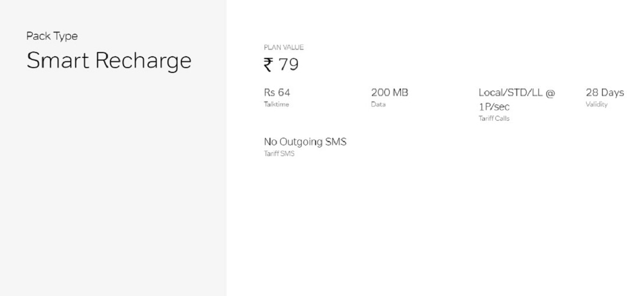Screen dimensions: 644x296
Task: Select the Data caption
Action: [x=378, y=105]
